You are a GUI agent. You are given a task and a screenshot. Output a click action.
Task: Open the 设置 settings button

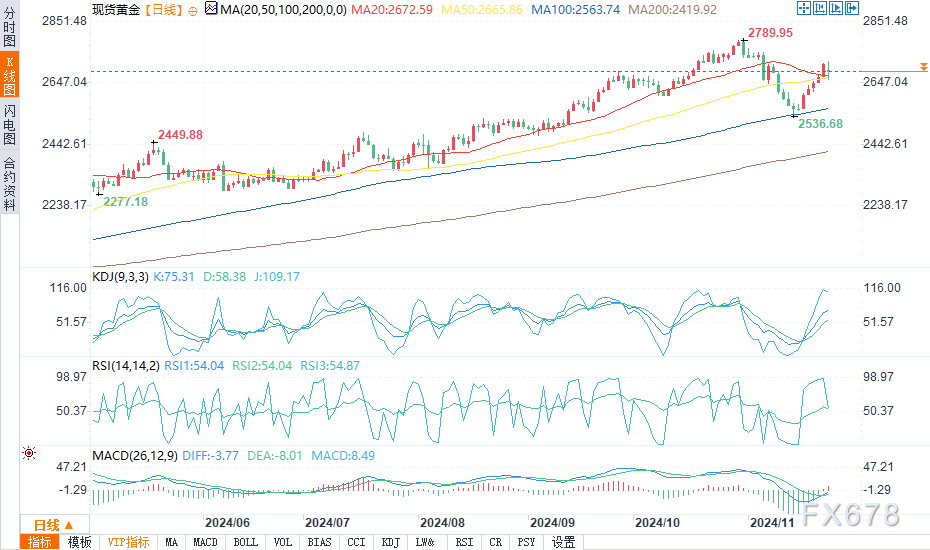pos(563,542)
